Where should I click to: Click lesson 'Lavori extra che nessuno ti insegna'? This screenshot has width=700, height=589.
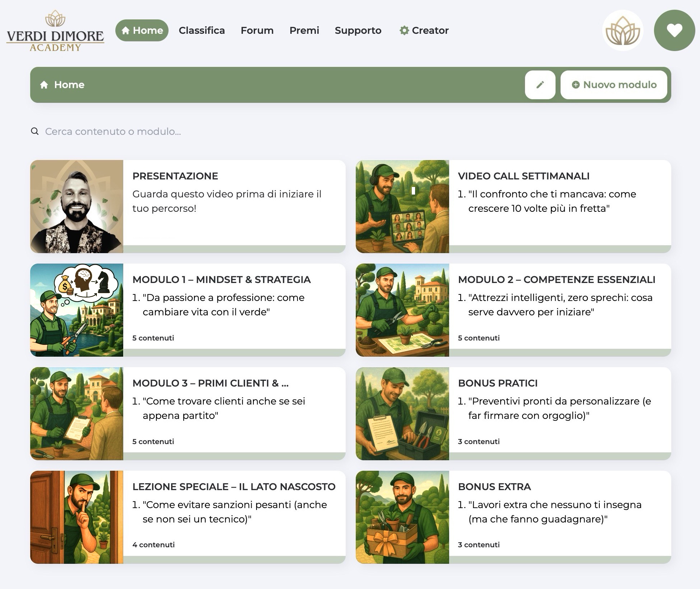(555, 512)
